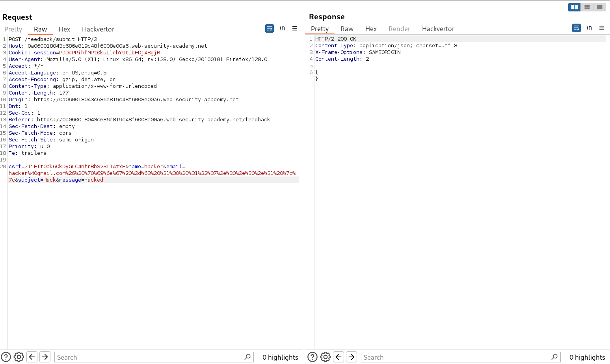Viewport: 610px width, 364px height.
Task: Click request Content-Type urlencoded header
Action: (x=83, y=86)
